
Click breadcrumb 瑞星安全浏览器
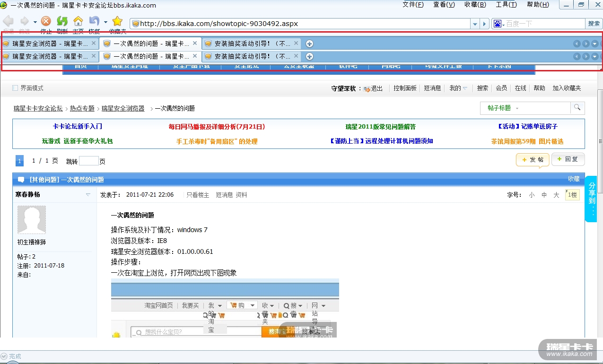[123, 108]
